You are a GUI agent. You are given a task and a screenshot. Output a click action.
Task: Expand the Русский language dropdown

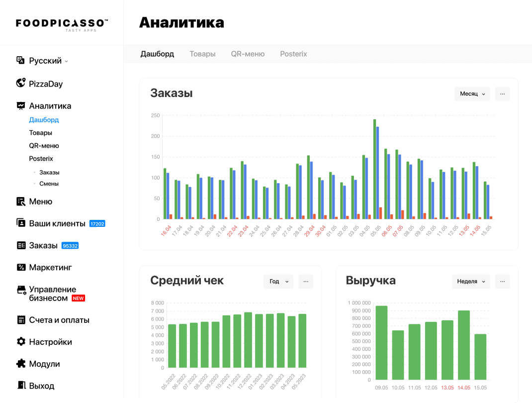(48, 61)
